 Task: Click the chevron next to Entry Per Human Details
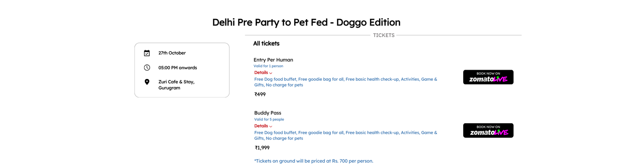271,73
